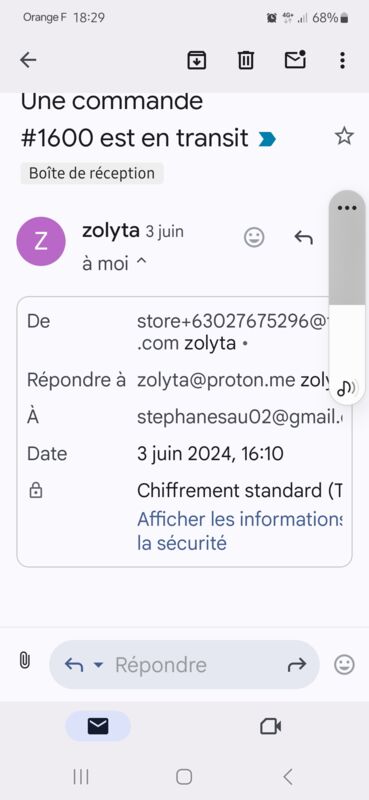Open the floating volume panel dots
Screen dimensions: 369x800
point(347,208)
